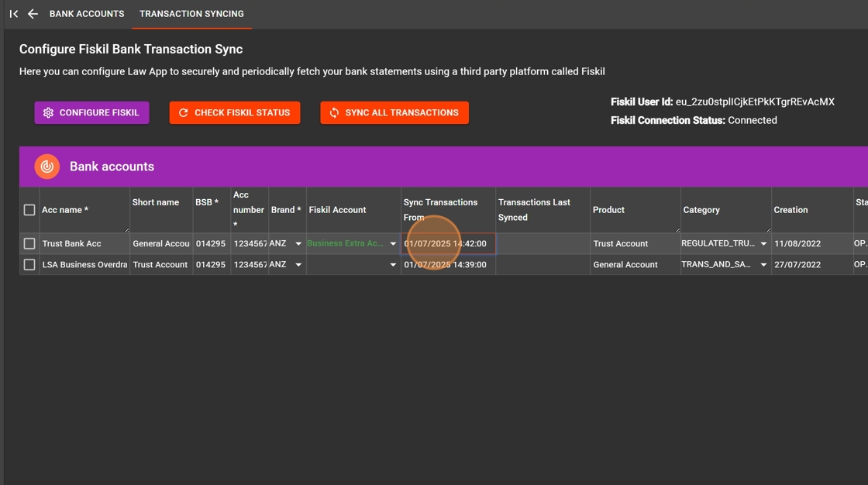
Task: Select the 'LSA Business Overdra' account name cell
Action: 84,265
